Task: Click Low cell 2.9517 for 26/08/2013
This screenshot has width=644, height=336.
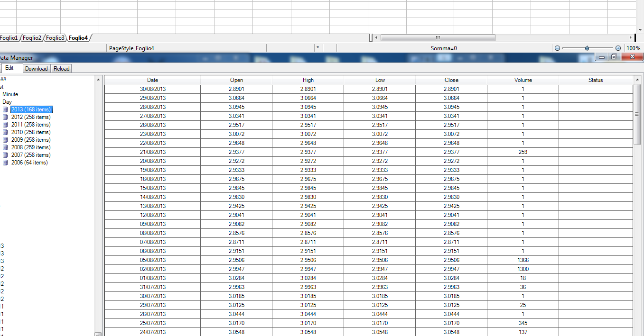Action: tap(380, 125)
